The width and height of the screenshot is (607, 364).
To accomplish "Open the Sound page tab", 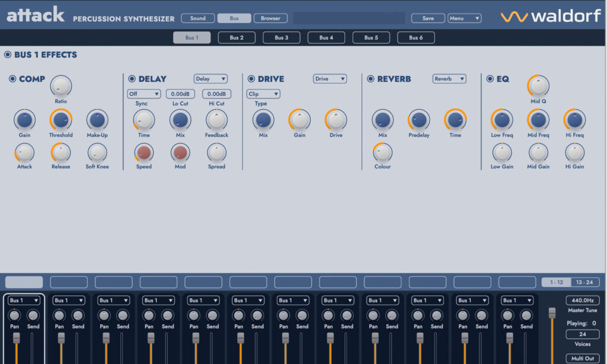I will point(198,18).
